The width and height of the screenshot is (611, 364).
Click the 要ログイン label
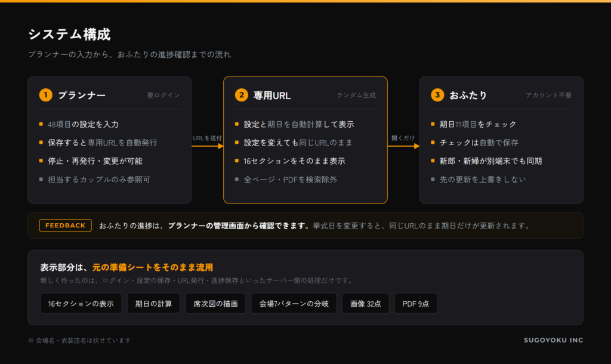pyautogui.click(x=163, y=95)
